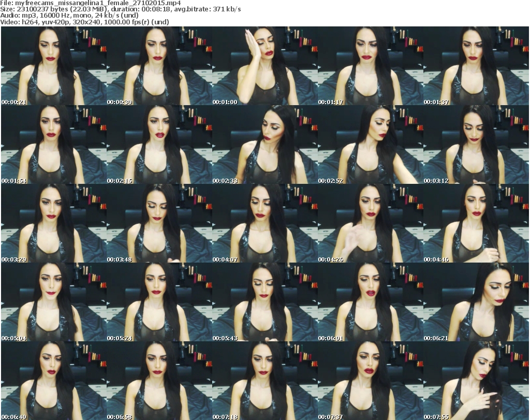Choose the thumbnail stamped 00:06:21
This screenshot has height=420, width=530.
[x=476, y=302]
